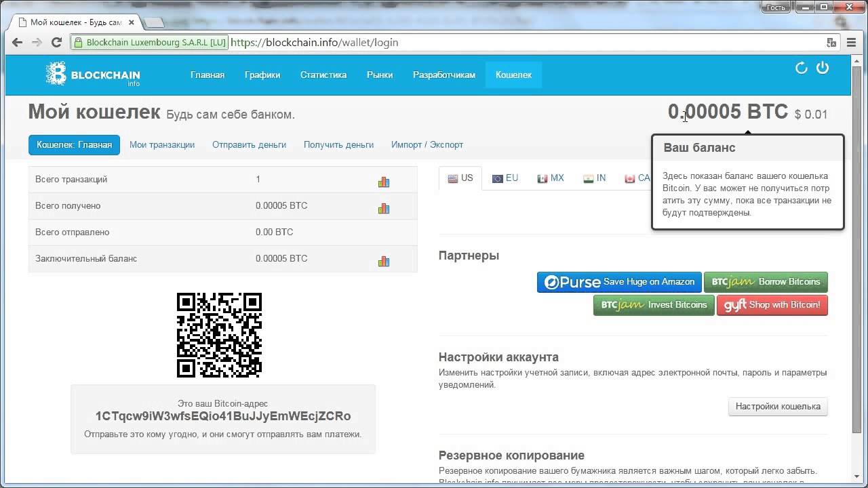
Task: Click browser forward arrow
Action: point(37,42)
